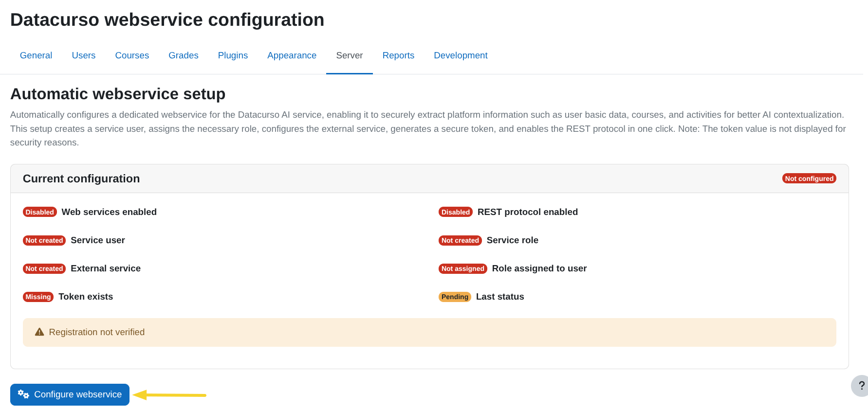Click the 'Web services enabled' label
The width and height of the screenshot is (868, 410).
coord(109,212)
